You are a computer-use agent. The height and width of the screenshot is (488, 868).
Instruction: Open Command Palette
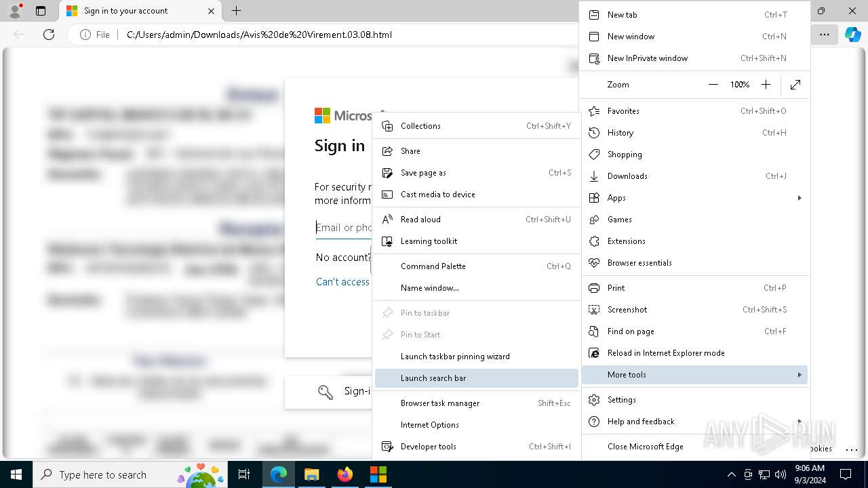tap(477, 266)
